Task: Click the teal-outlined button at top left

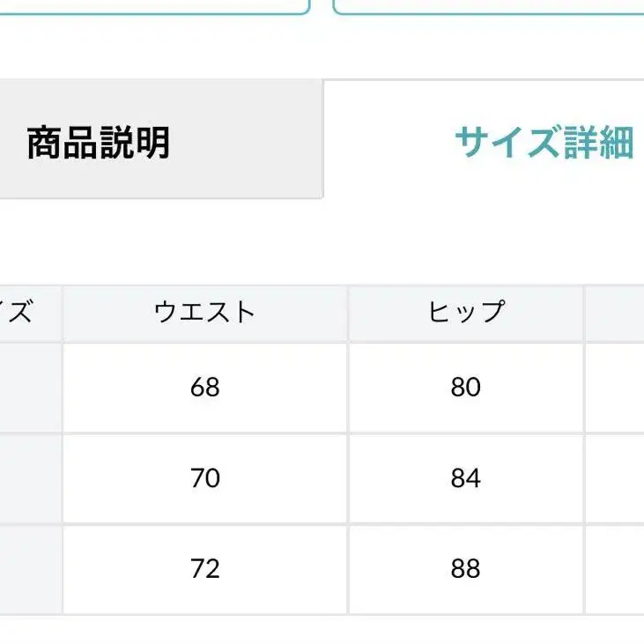Action: click(154, 7)
